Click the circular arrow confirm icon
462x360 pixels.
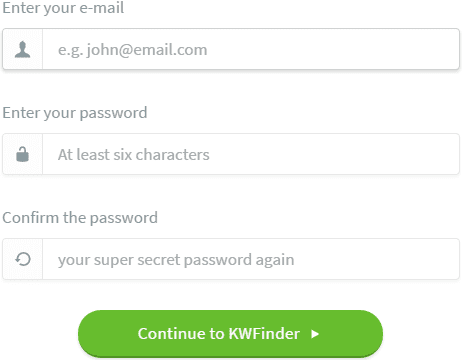point(23,259)
